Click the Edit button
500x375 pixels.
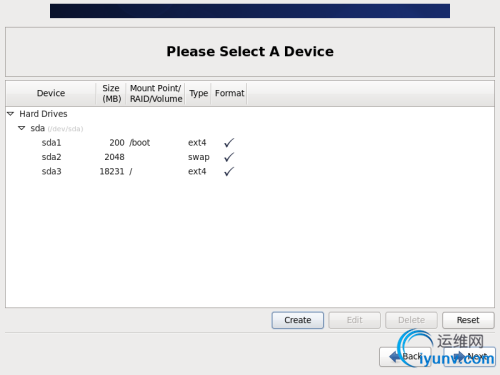tap(354, 320)
